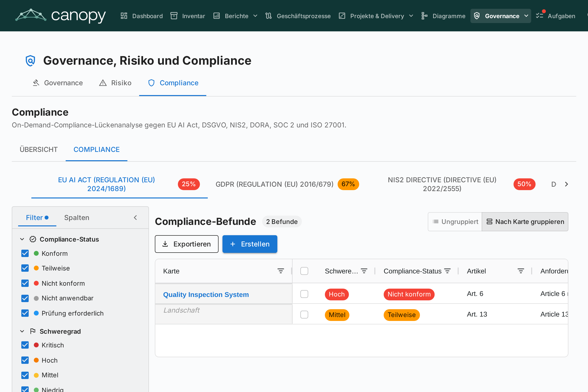This screenshot has width=588, height=392.
Task: Uncheck the Nicht anwendbar filter
Action: 25,298
